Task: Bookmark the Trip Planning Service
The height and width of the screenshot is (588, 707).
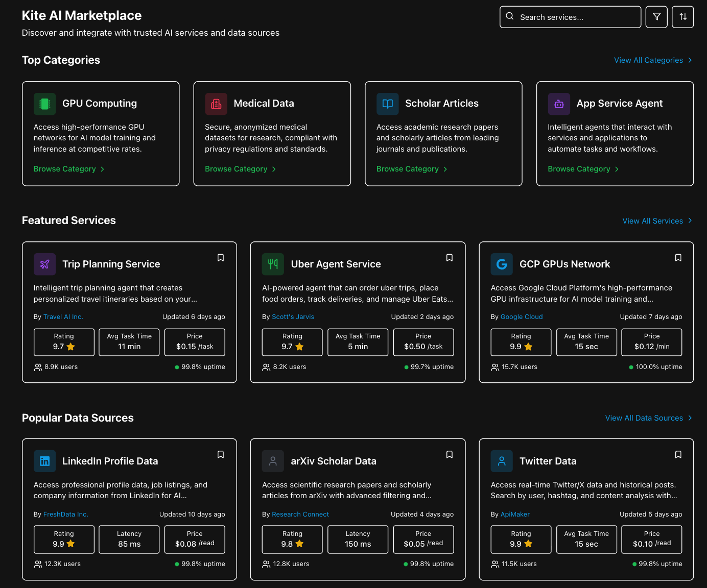Action: point(221,258)
